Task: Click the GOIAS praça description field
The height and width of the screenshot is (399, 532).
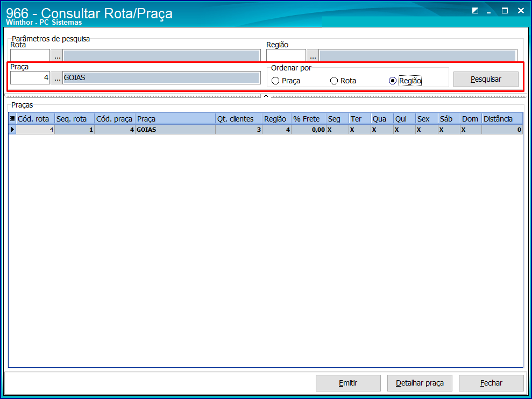Action: tap(161, 78)
